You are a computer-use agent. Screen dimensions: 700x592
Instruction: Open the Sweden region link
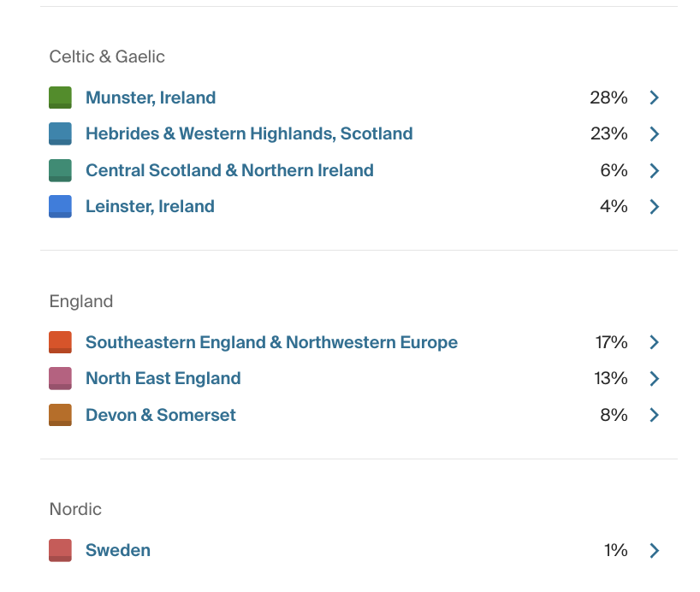coord(118,550)
